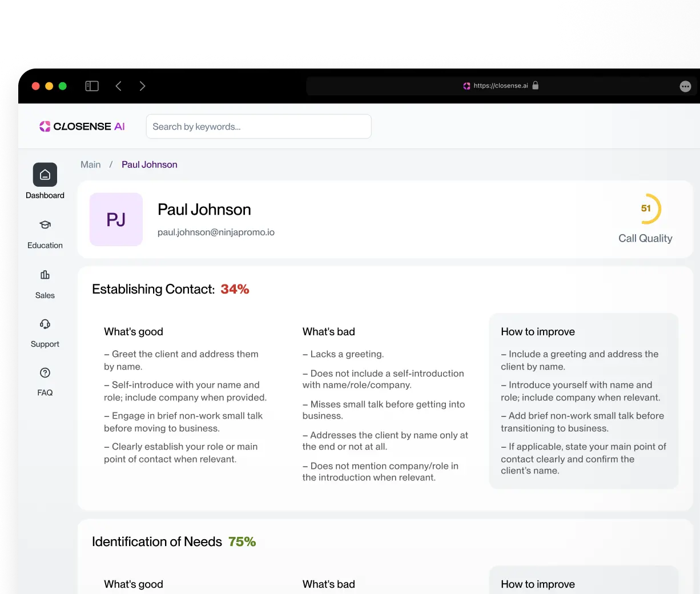
Task: Click the PJ avatar thumbnail
Action: [116, 219]
